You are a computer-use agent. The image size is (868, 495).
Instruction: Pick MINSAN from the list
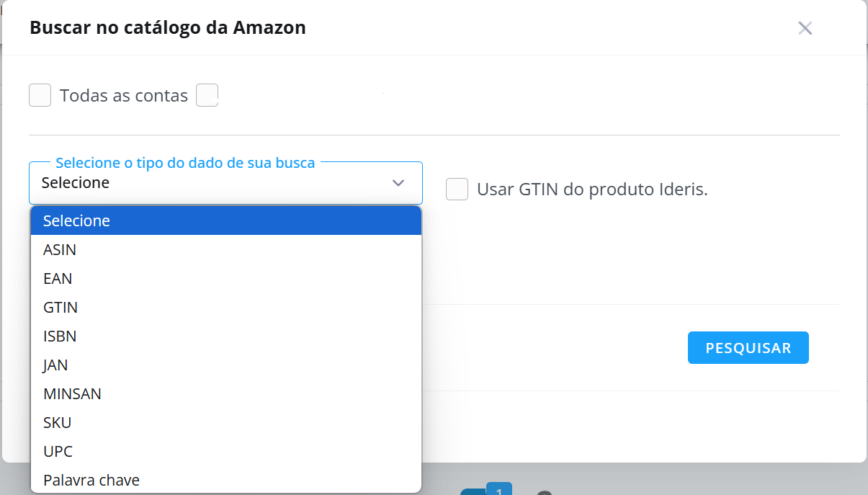225,393
